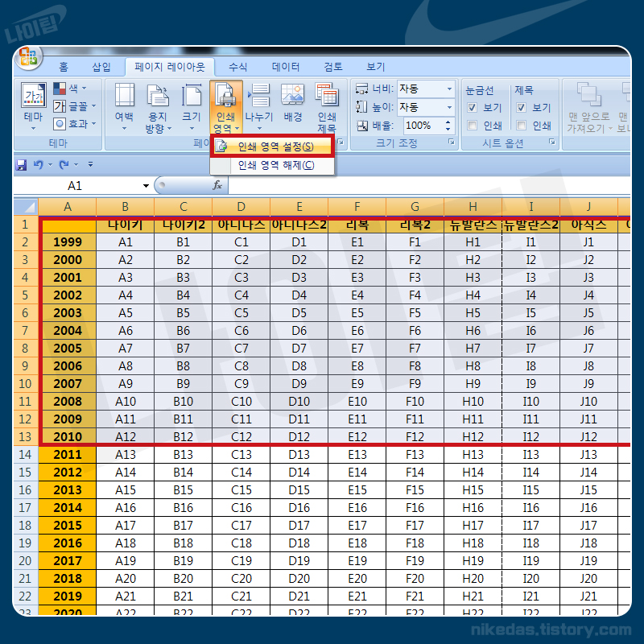Image resolution: width=644 pixels, height=644 pixels.
Task: Switch to the 삽입 tab
Action: (x=101, y=67)
